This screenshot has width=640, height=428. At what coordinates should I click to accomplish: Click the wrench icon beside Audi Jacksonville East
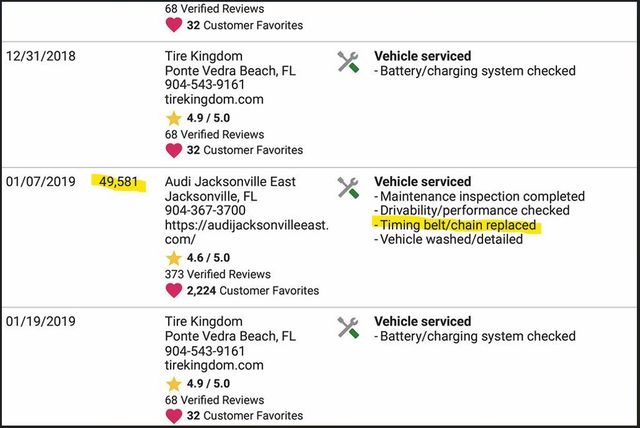coord(349,187)
